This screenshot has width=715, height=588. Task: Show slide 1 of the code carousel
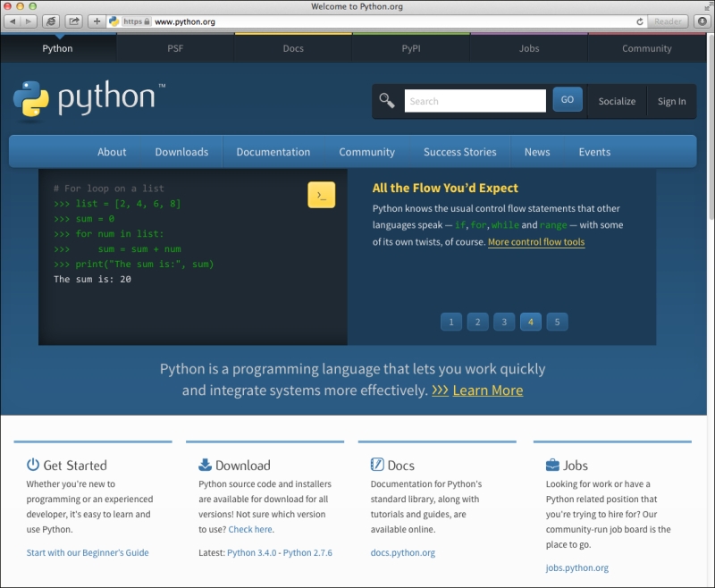point(451,322)
